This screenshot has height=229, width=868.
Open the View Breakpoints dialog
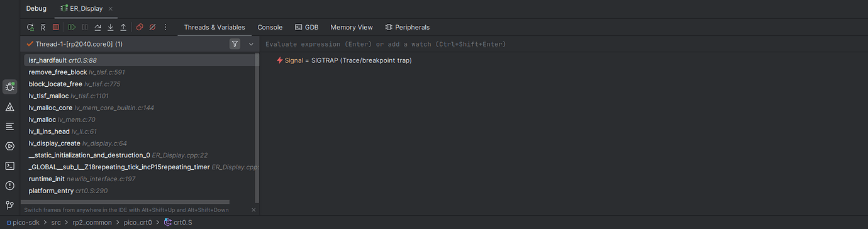point(140,28)
